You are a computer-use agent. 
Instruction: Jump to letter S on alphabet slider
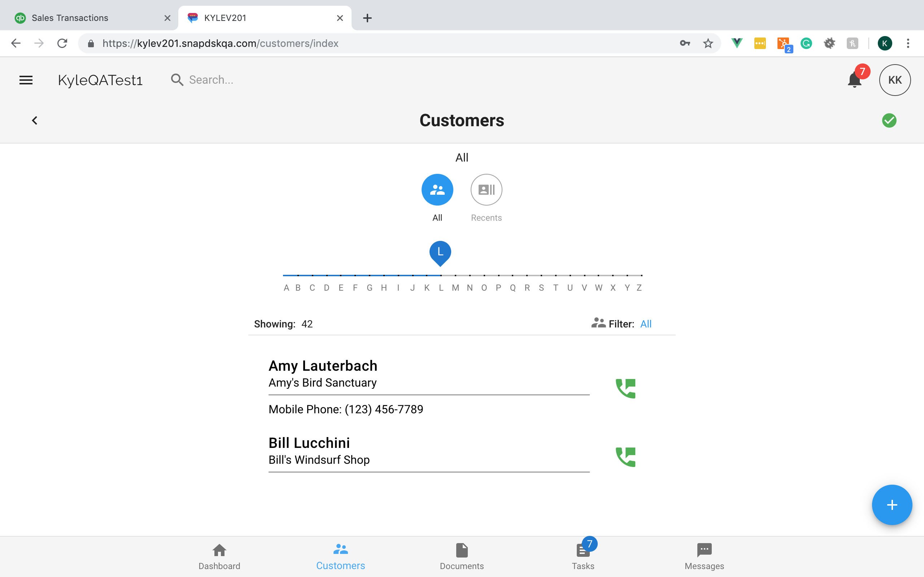click(x=541, y=288)
